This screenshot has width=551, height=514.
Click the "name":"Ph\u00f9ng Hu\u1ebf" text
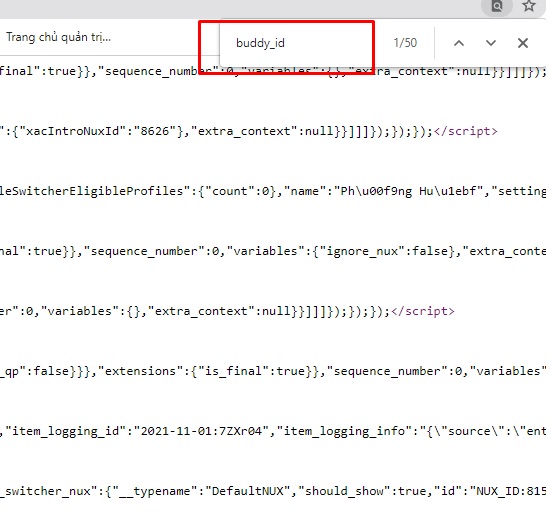tap(384, 191)
